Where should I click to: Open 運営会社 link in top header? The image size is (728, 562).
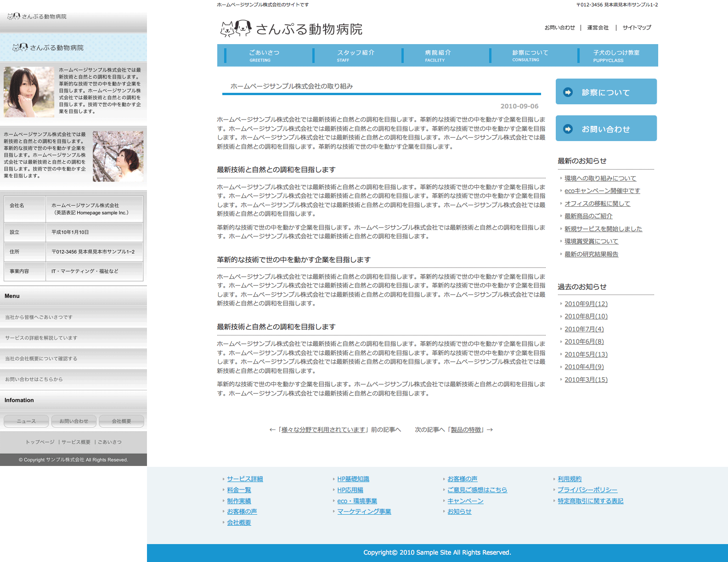pos(598,28)
